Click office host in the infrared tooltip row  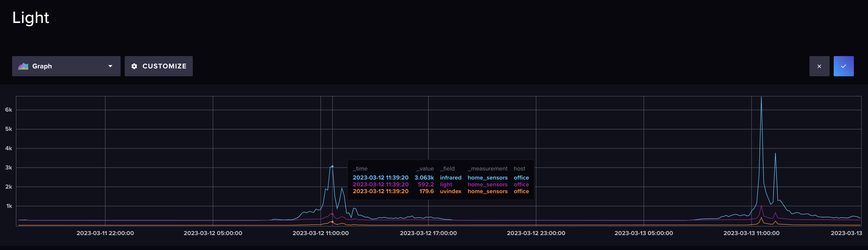[521, 178]
